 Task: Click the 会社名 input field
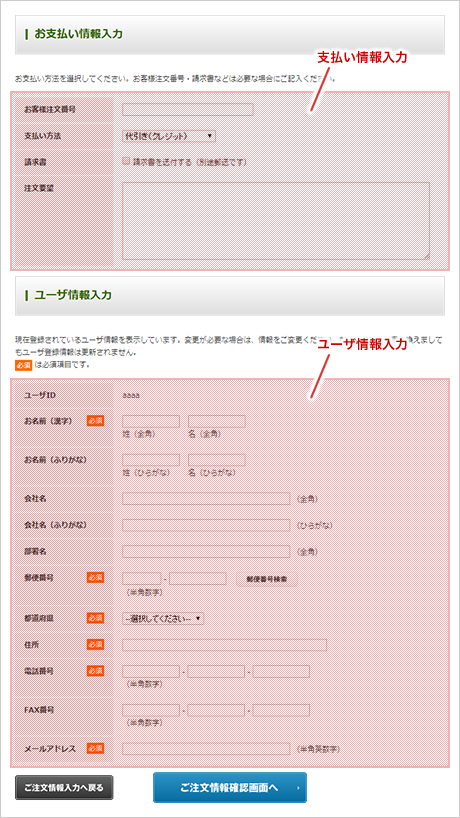206,499
